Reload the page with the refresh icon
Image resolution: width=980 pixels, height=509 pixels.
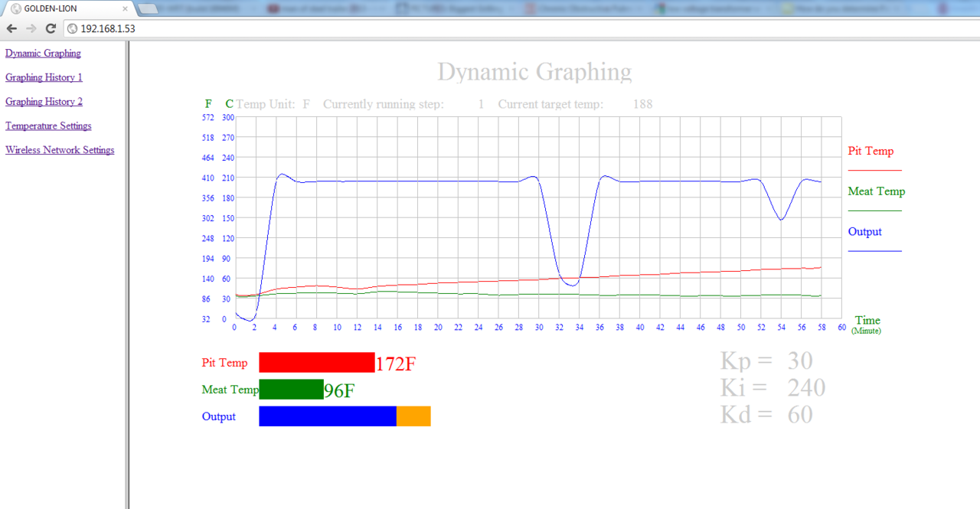click(x=51, y=28)
